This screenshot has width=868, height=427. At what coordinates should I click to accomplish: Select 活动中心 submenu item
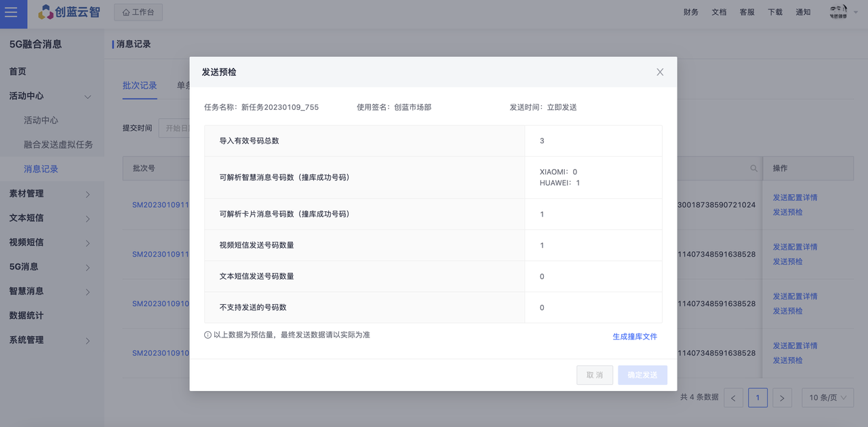coord(41,120)
